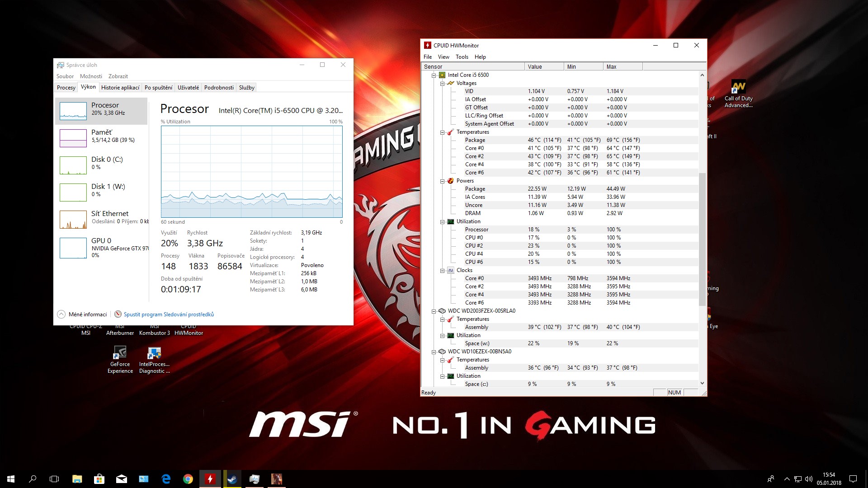Click HWMonitor vertical scrollbar down arrow

tap(702, 383)
